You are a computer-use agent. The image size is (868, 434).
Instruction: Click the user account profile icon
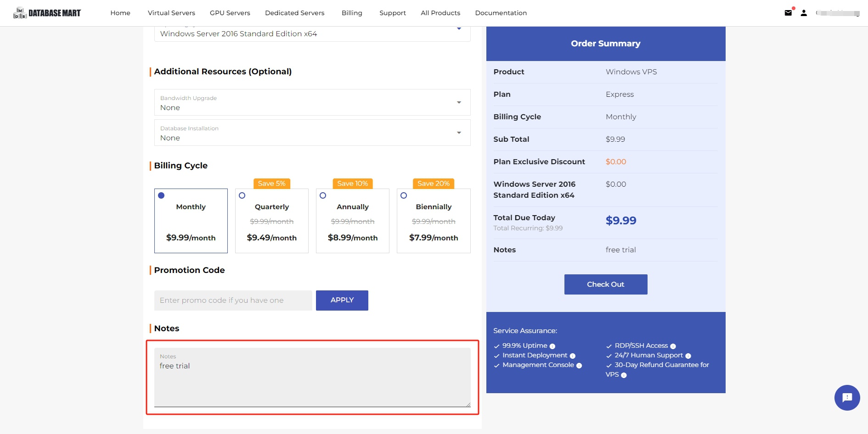point(804,13)
